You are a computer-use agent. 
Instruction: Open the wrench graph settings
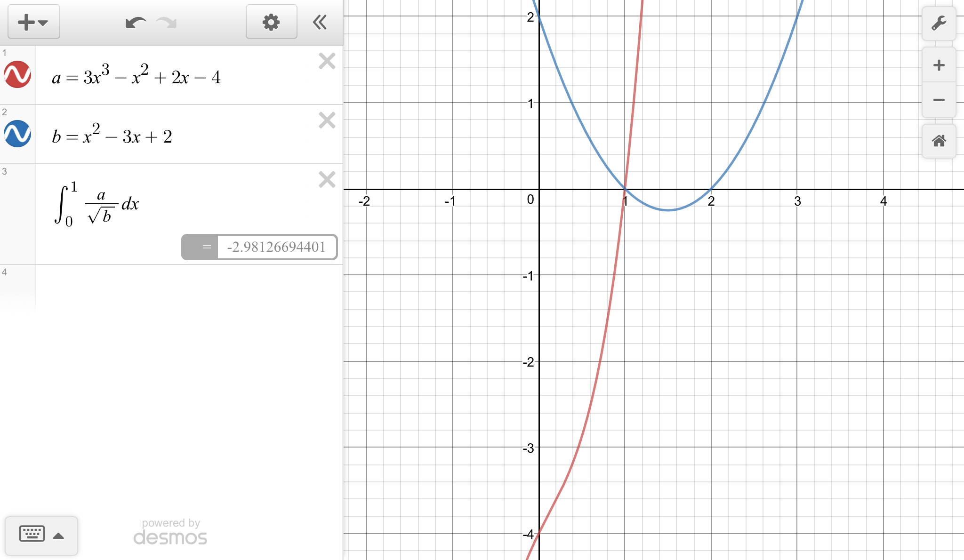click(x=939, y=24)
